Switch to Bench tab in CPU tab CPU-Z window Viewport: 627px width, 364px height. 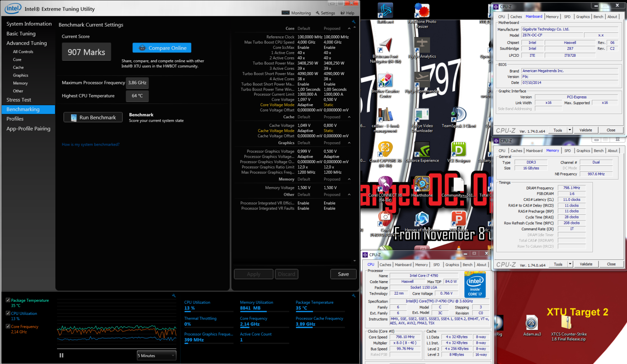coord(467,265)
